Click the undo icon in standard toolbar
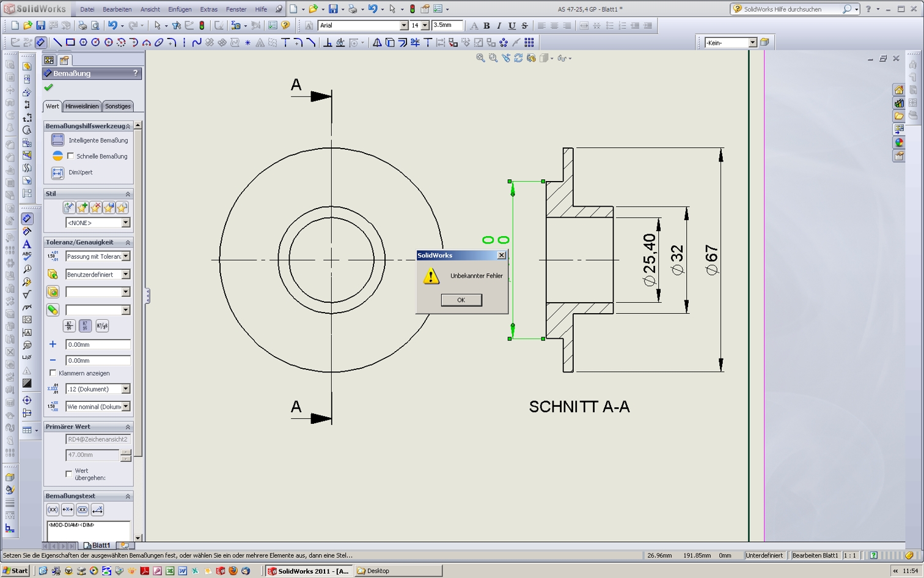924x578 pixels. coord(112,26)
